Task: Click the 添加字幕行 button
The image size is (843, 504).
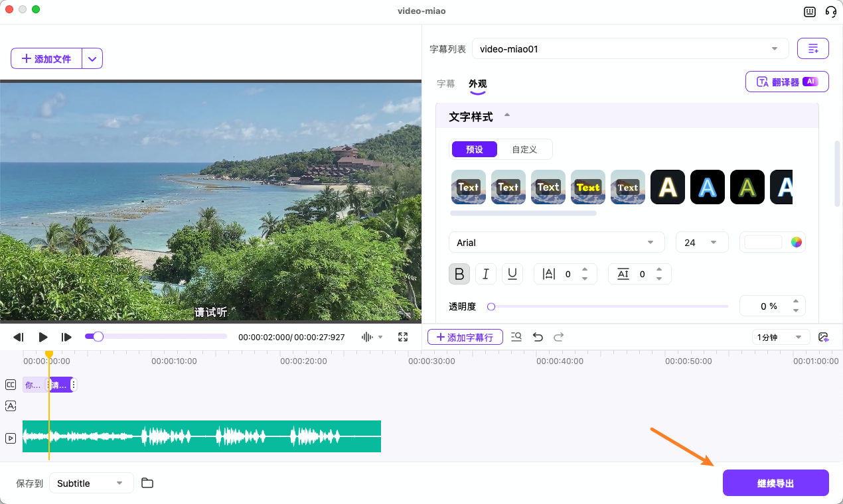Action: coord(465,337)
